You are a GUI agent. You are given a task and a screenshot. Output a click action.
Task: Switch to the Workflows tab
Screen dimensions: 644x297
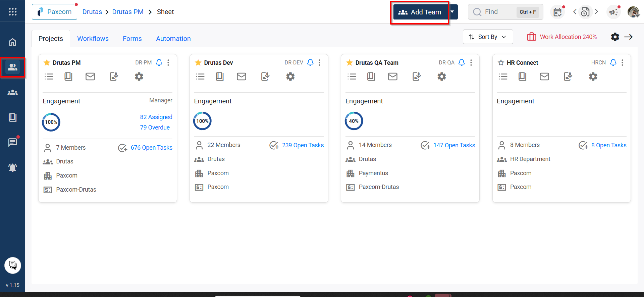pos(93,39)
